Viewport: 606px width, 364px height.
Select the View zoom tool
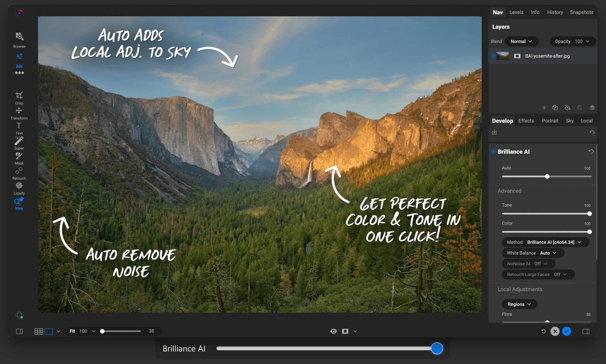(19, 203)
